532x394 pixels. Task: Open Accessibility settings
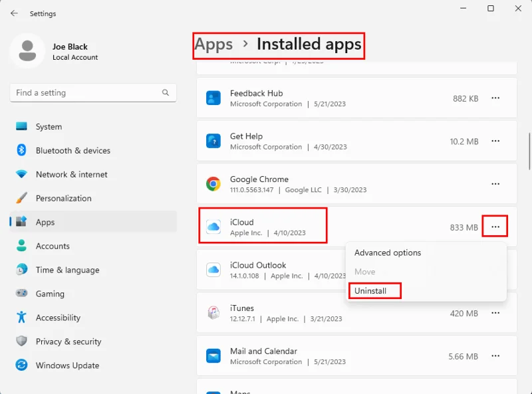coord(93,318)
